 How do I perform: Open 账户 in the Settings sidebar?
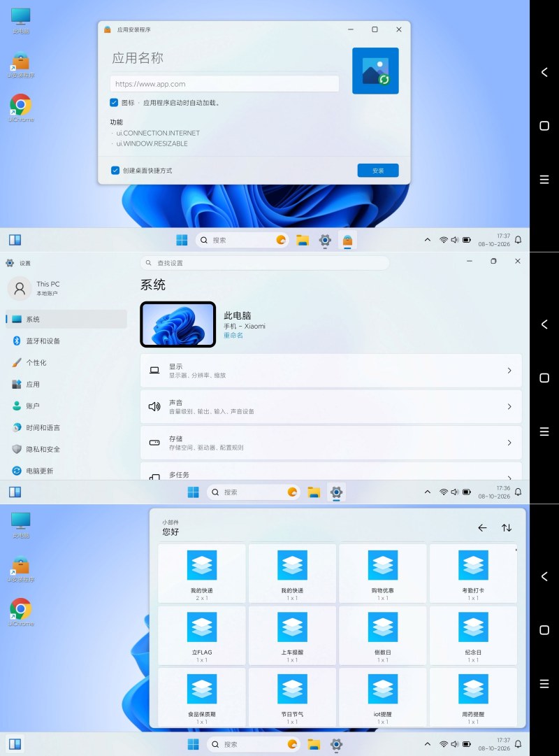[66, 406]
